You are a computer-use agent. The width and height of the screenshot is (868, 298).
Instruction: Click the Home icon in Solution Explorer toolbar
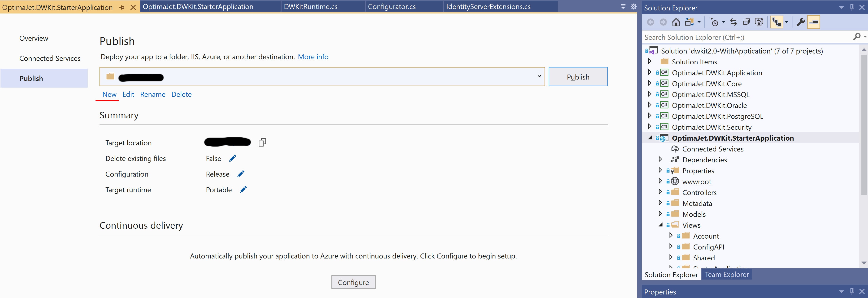676,22
